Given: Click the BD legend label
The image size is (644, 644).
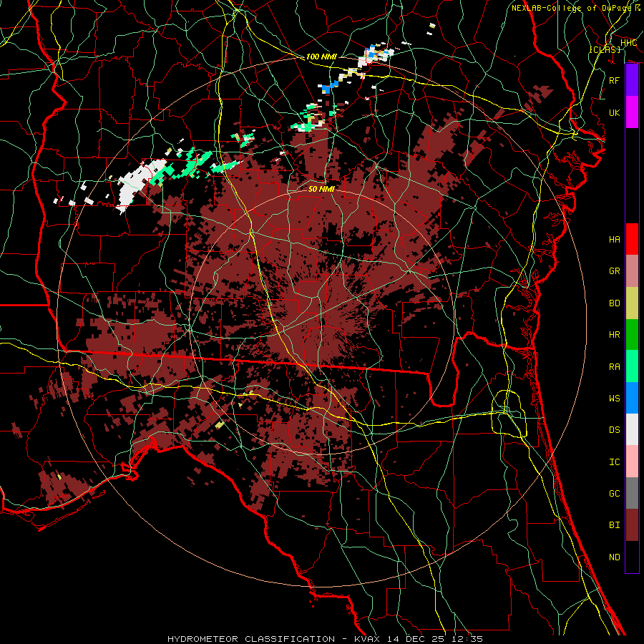Looking at the screenshot, I should coord(615,303).
